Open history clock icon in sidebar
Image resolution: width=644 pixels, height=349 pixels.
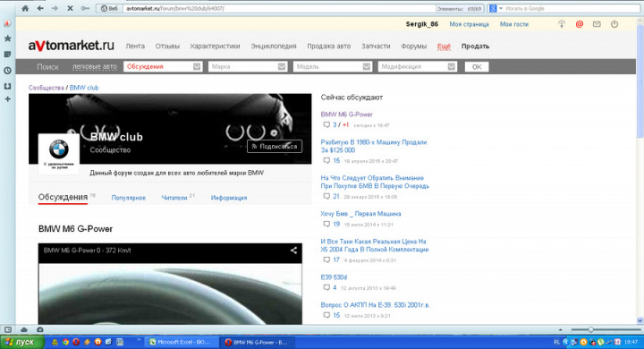pos(7,71)
